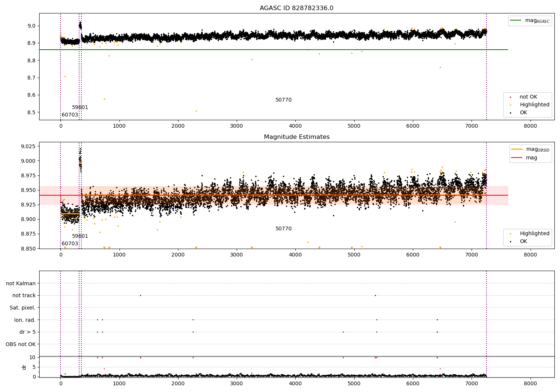Click x-tick 4000 under the dr panel
Screen dimensions: 560x392
pos(295,383)
